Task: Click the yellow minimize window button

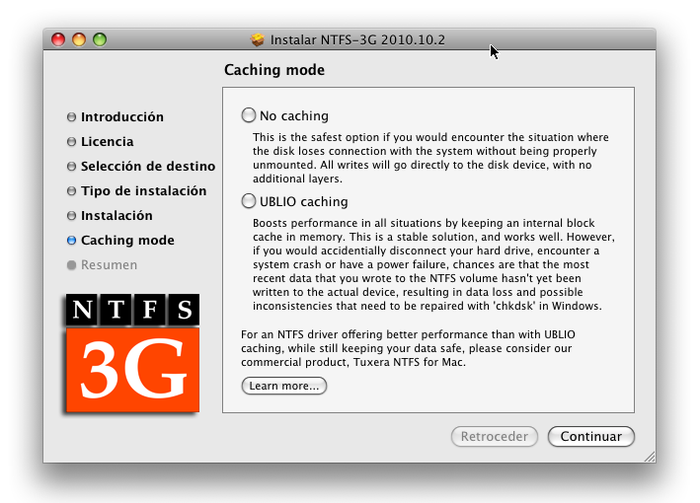Action: pyautogui.click(x=79, y=39)
